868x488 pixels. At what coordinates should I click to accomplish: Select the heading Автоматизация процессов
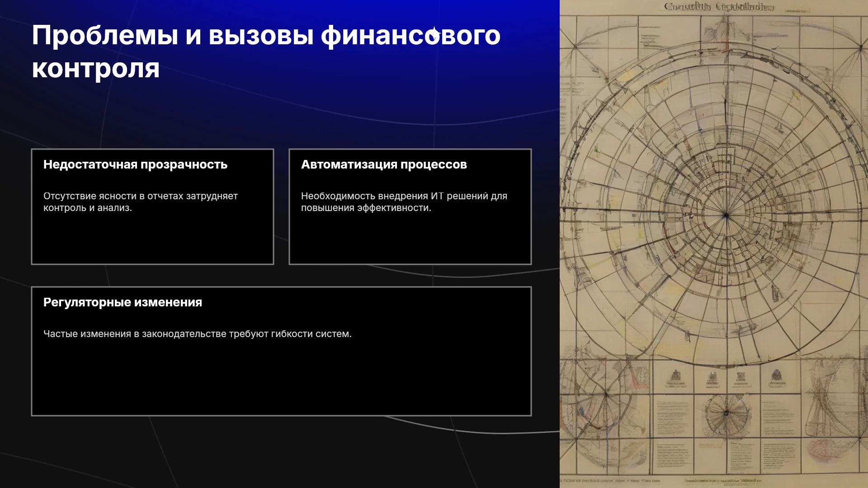click(x=384, y=164)
